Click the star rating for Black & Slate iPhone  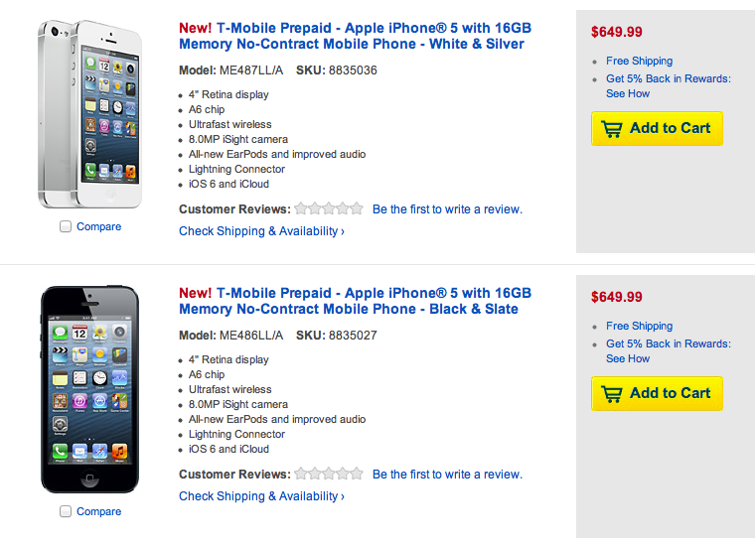329,475
